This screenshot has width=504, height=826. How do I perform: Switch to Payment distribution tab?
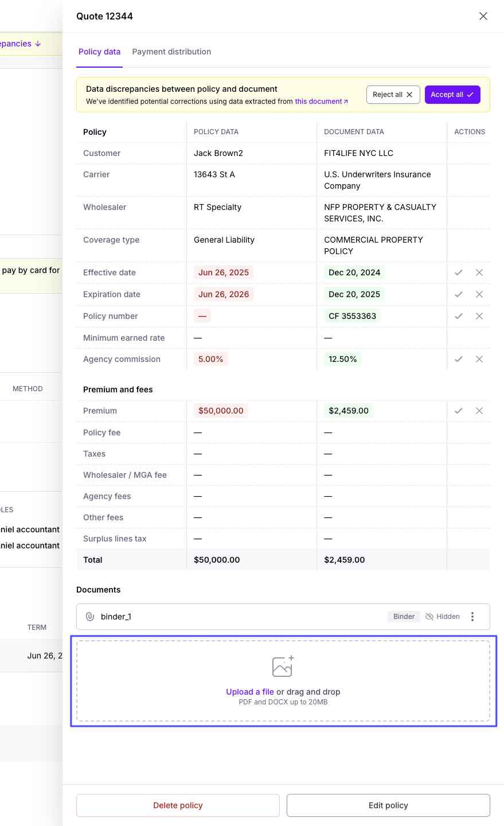click(x=171, y=52)
